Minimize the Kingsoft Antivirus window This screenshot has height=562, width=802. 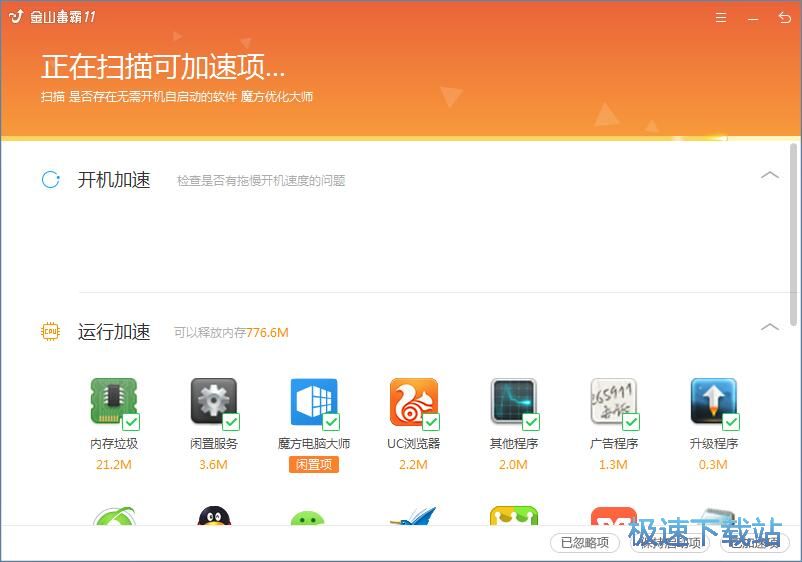pyautogui.click(x=753, y=19)
